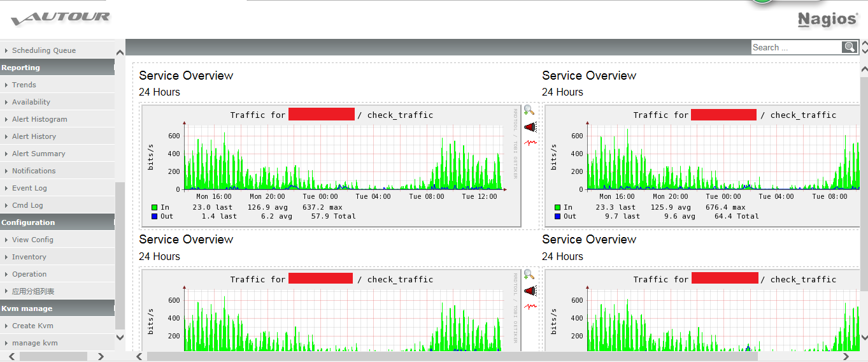Open the Alert Histogram report
868x362 pixels.
pos(39,119)
